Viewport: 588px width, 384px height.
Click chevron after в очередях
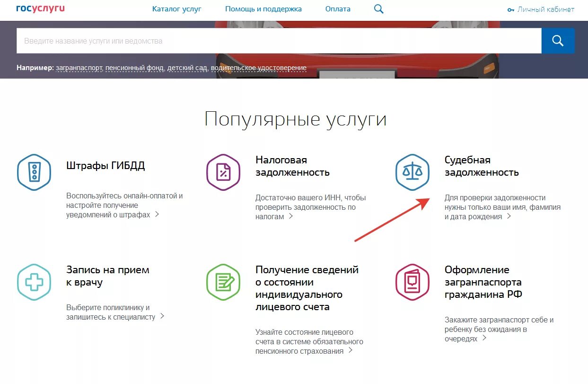click(484, 339)
